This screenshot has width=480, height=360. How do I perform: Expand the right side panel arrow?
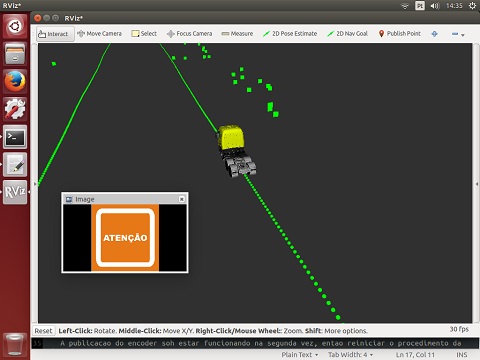477,184
